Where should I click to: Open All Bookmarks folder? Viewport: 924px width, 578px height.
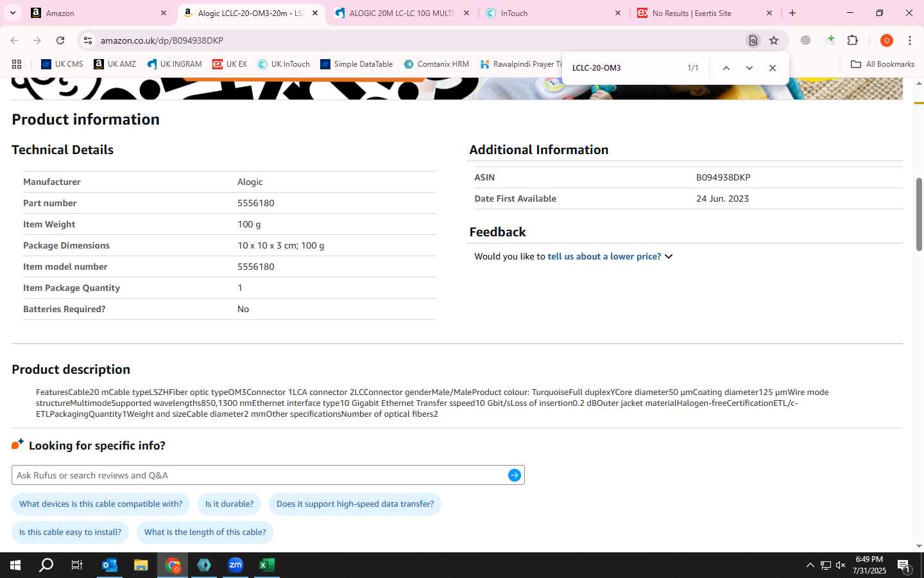pos(882,64)
